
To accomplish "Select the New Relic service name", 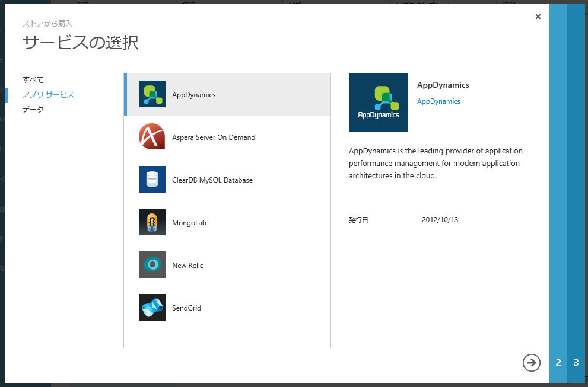I will [187, 266].
